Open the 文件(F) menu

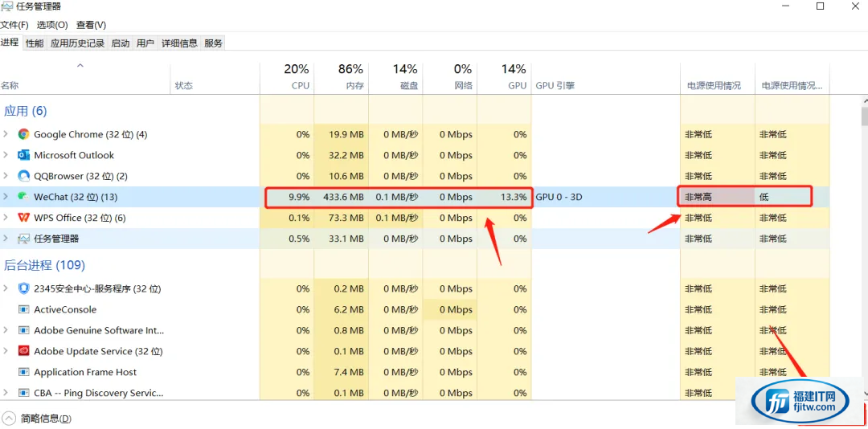click(x=14, y=25)
